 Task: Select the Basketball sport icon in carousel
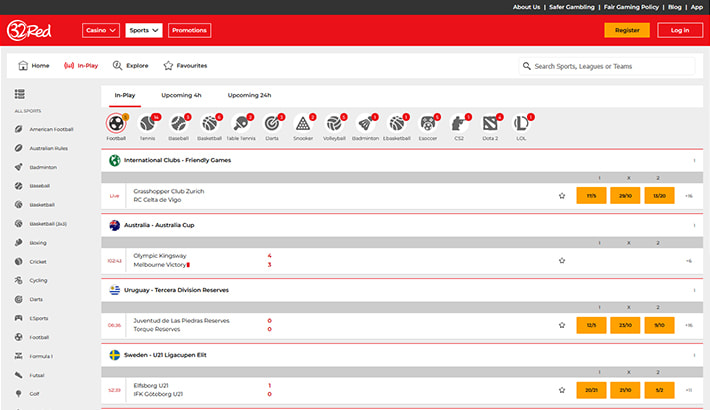pyautogui.click(x=210, y=123)
